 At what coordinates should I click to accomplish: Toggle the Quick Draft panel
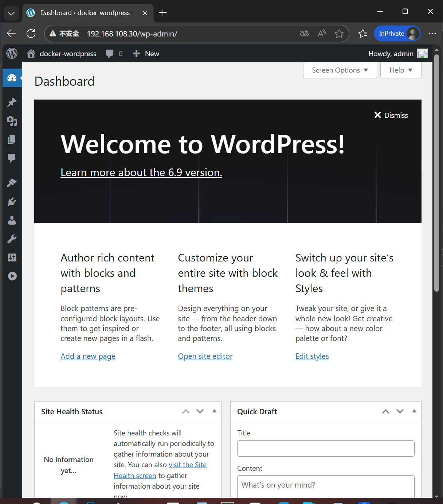(414, 411)
